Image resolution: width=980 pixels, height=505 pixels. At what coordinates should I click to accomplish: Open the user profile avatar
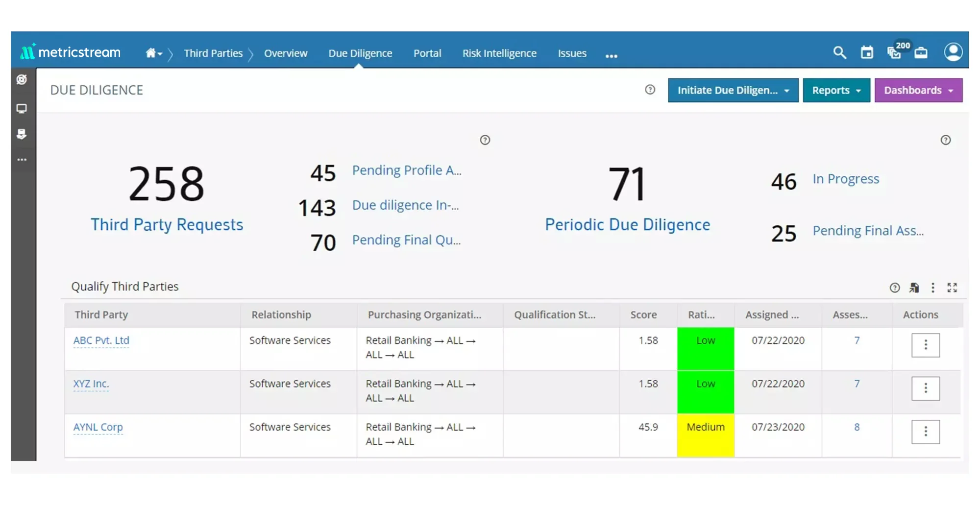[x=953, y=52]
